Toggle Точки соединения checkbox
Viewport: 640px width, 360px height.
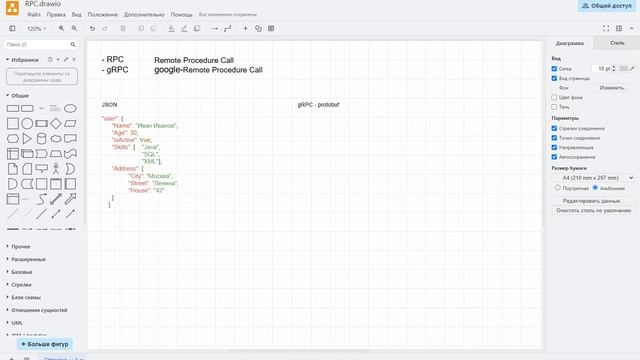point(554,138)
